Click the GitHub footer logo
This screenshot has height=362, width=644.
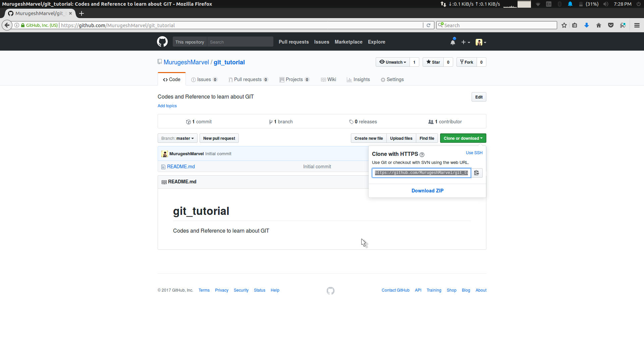pos(330,291)
